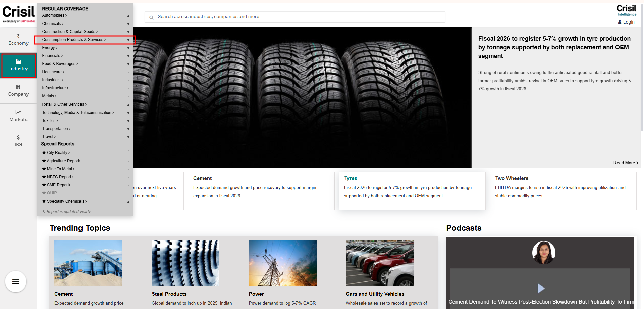Image resolution: width=644 pixels, height=309 pixels.
Task: Click the IRS dollar icon in sidebar
Action: [18, 137]
